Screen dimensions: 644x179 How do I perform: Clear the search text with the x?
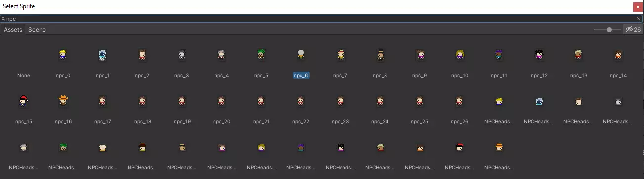pos(638,19)
